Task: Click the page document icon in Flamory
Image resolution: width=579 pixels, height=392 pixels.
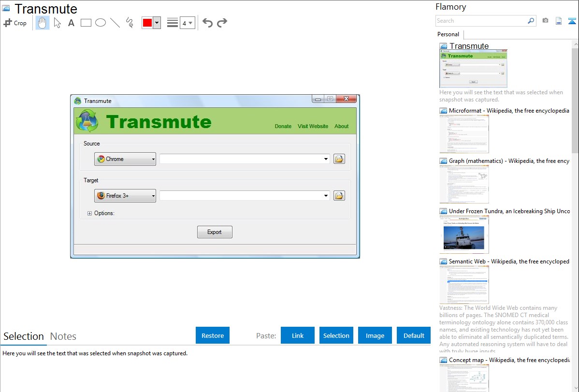Action: [559, 21]
